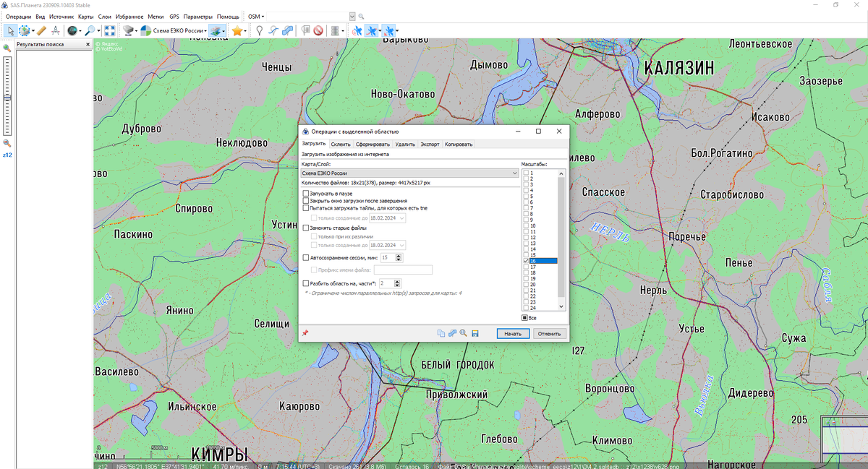Screen dimensions: 868x469
Task: Open the 'Метки' menu
Action: (x=156, y=16)
